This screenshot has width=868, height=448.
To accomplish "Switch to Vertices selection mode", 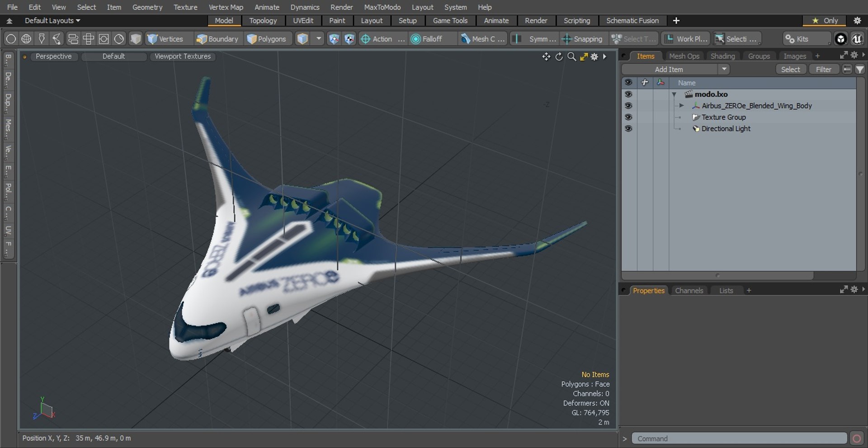I will 165,39.
